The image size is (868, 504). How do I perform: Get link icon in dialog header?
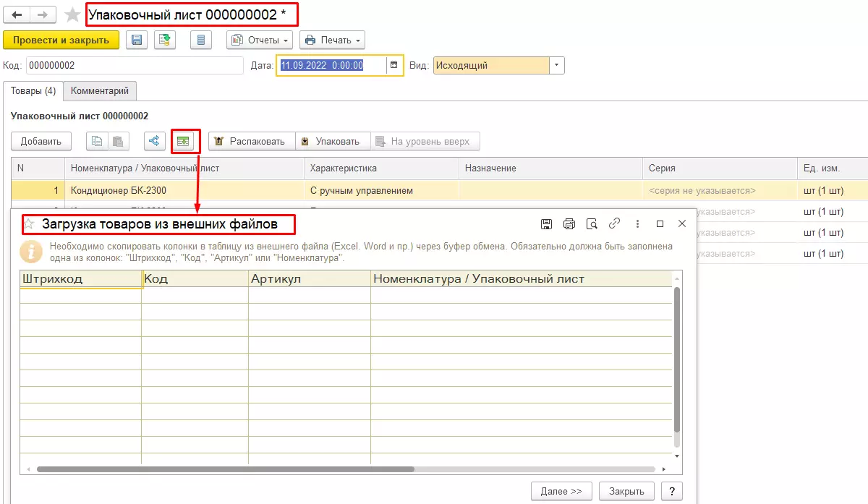[615, 223]
